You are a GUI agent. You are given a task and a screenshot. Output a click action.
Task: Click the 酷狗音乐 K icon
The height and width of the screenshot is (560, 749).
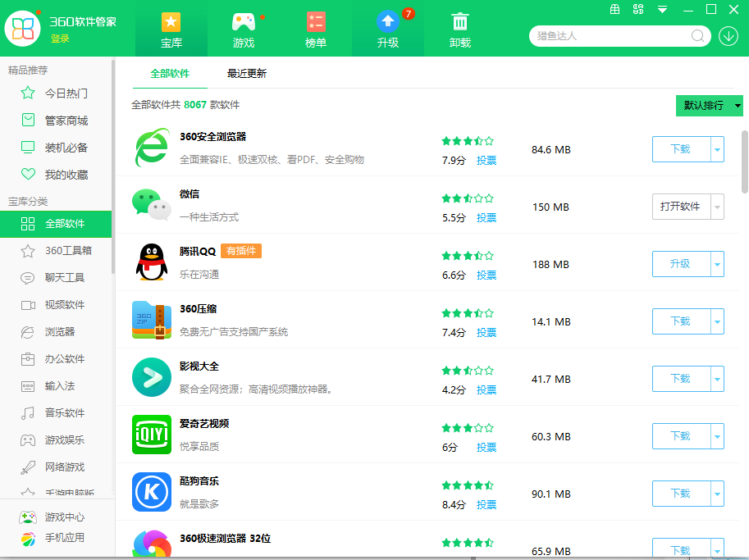pyautogui.click(x=152, y=494)
